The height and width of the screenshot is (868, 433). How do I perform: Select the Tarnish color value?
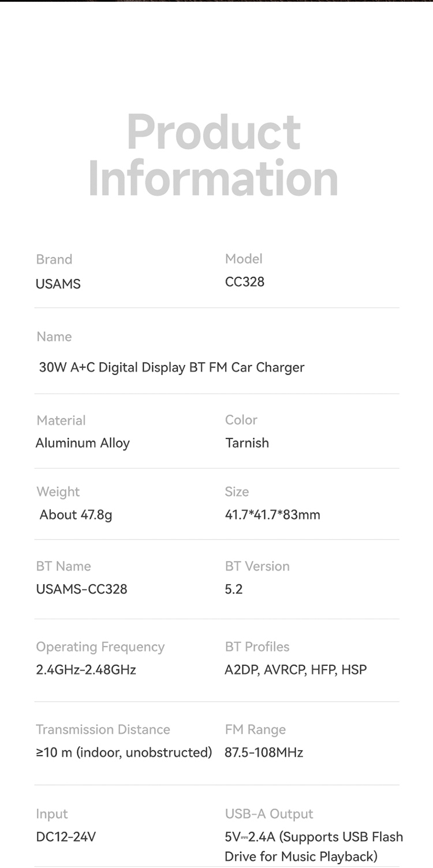coord(247,443)
